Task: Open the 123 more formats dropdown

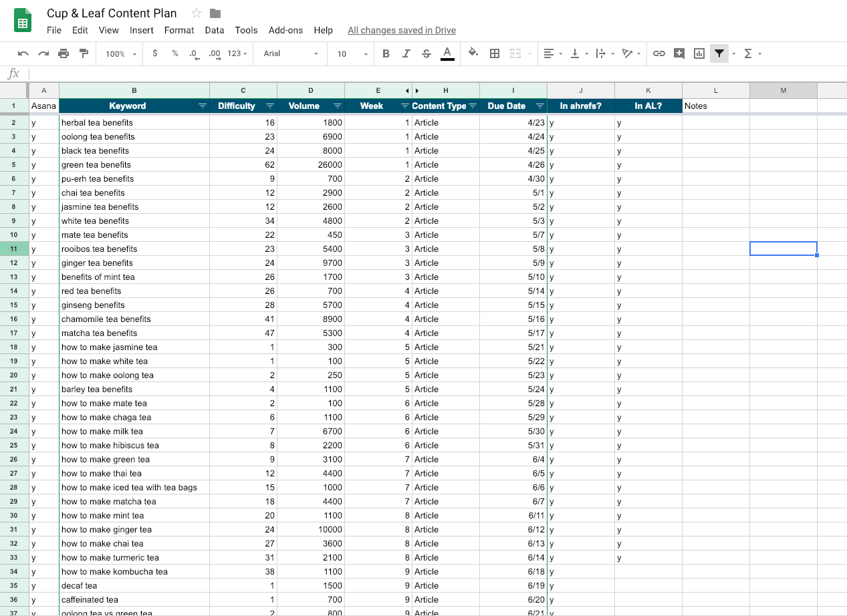Action: tap(237, 53)
